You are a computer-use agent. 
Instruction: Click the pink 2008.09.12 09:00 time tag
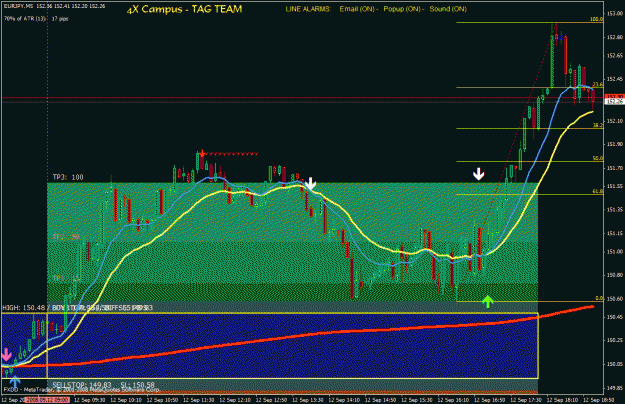point(47,400)
